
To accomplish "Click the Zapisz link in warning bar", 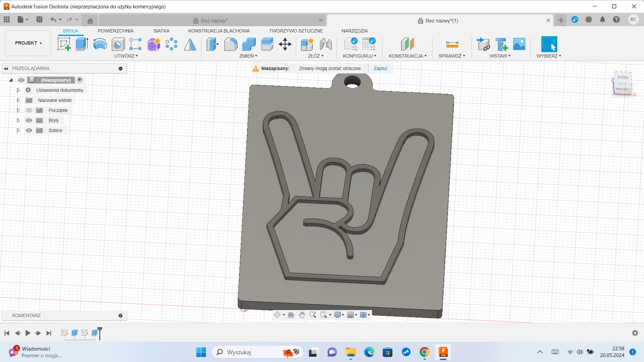I will click(380, 68).
